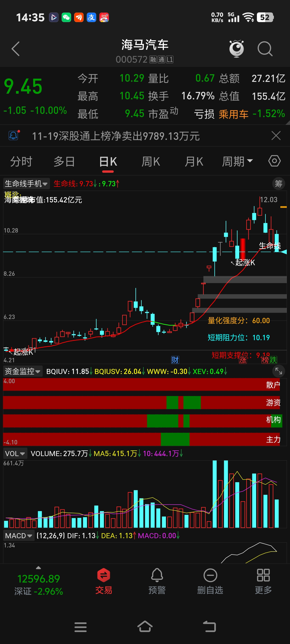Open the 更多 grid menu
The height and width of the screenshot is (644, 290).
[x=263, y=581]
